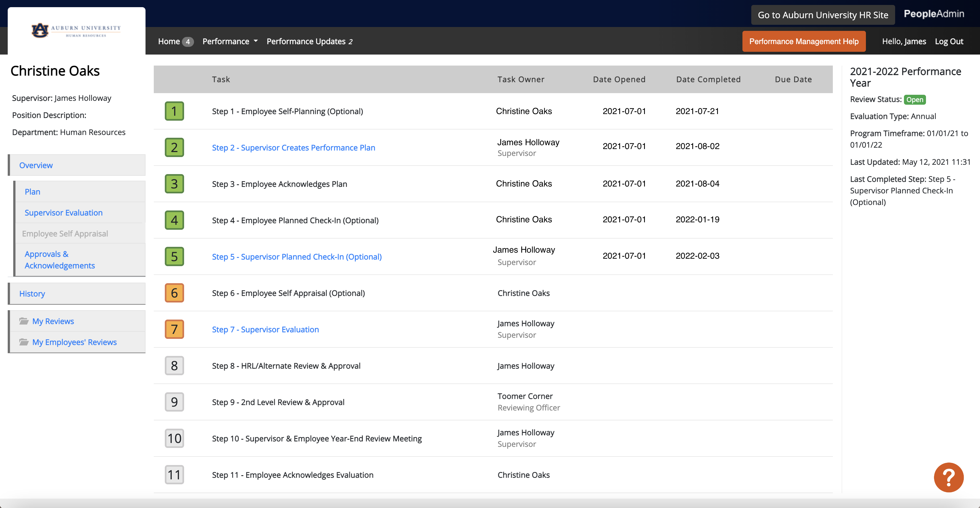Click the 2021-08-02 completed date
980x508 pixels.
[x=697, y=146]
